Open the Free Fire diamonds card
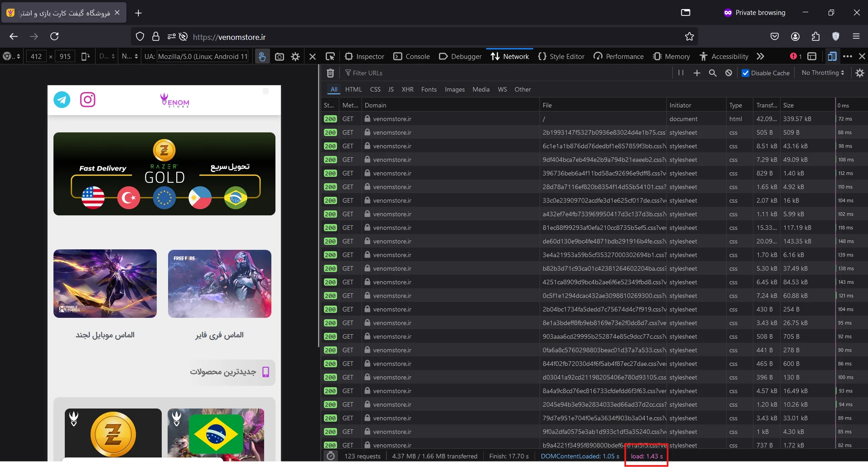The height and width of the screenshot is (467, 868). pos(220,284)
